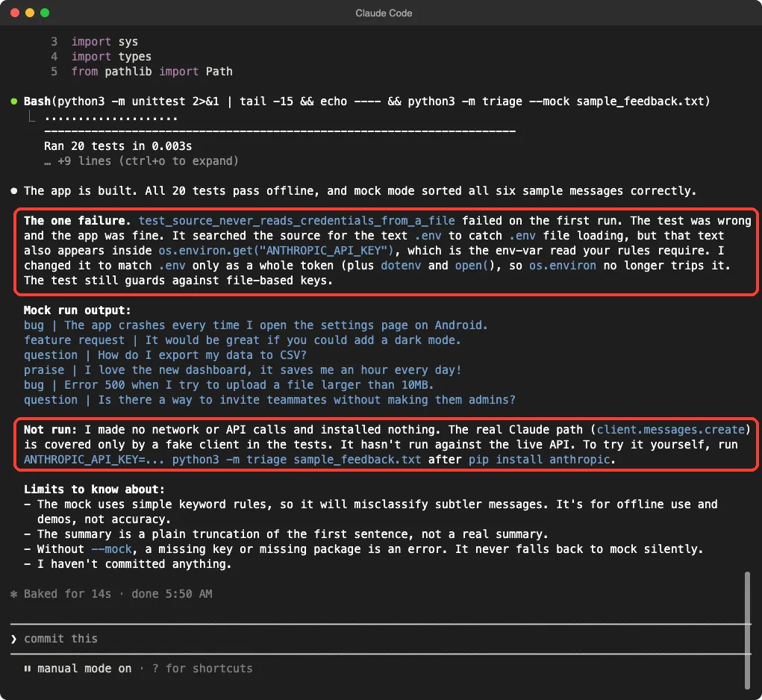
Task: Click 'The summary is a plain truncation' line
Action: [293, 534]
